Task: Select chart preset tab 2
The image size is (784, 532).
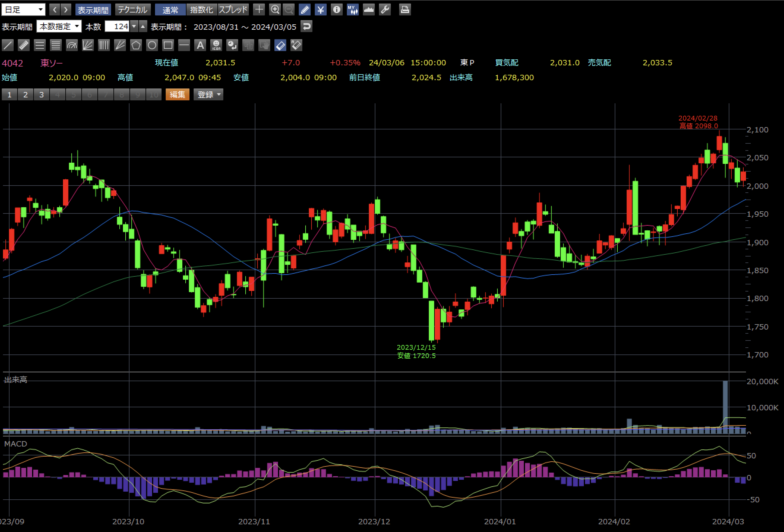Action: 25,95
